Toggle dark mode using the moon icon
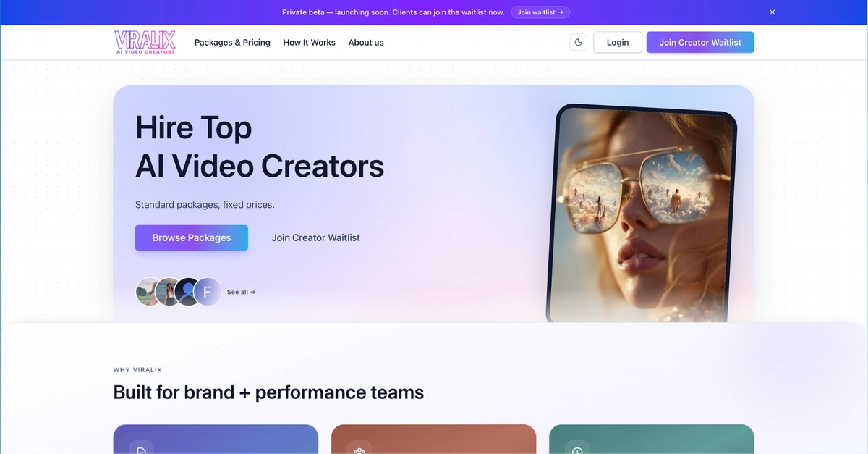The height and width of the screenshot is (454, 868). coord(578,42)
